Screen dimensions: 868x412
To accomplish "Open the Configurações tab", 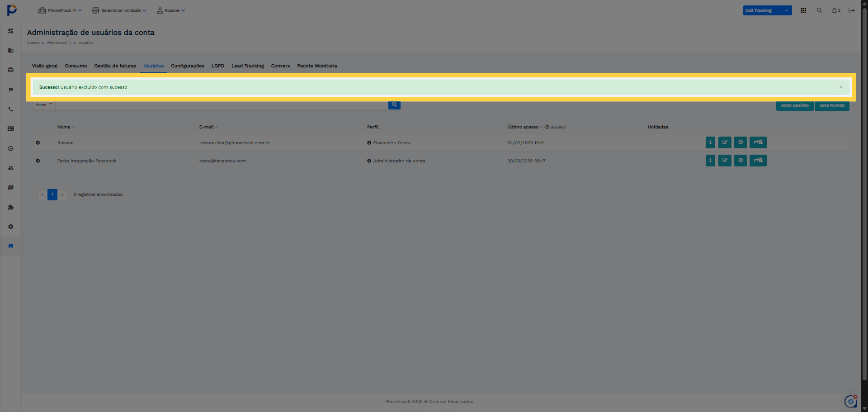I will pos(188,66).
